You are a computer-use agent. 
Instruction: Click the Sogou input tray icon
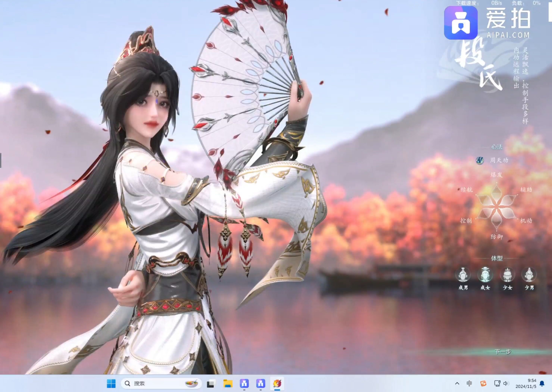483,383
